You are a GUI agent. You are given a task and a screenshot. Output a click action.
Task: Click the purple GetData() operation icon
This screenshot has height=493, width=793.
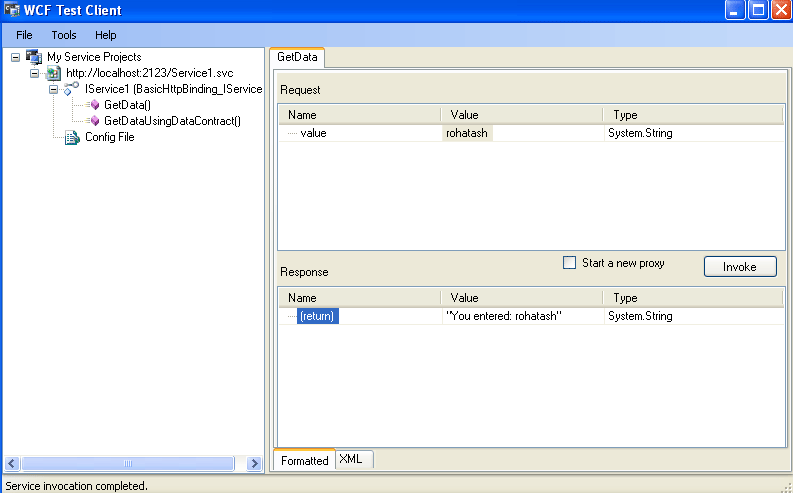coord(94,105)
